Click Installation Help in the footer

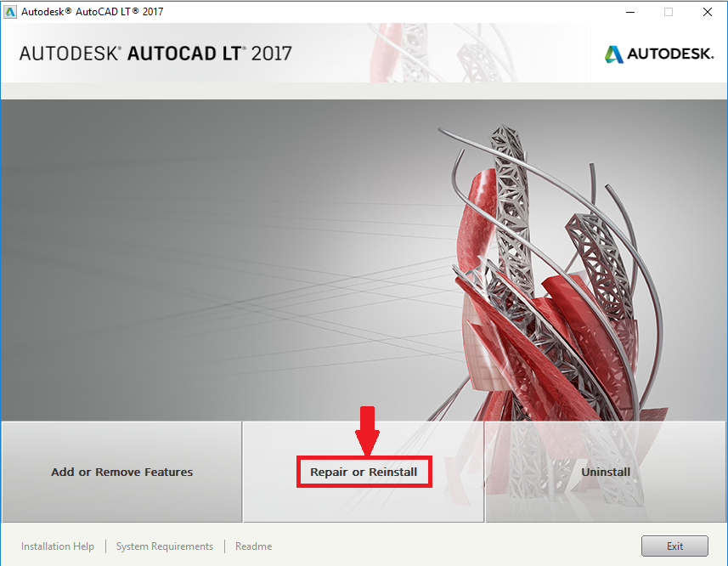57,546
